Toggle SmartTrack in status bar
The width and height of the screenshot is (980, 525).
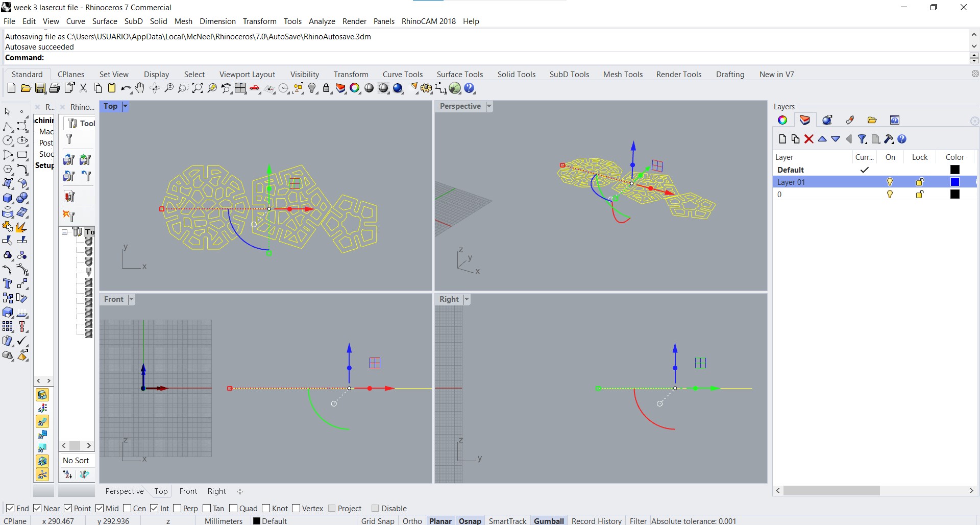coord(507,520)
